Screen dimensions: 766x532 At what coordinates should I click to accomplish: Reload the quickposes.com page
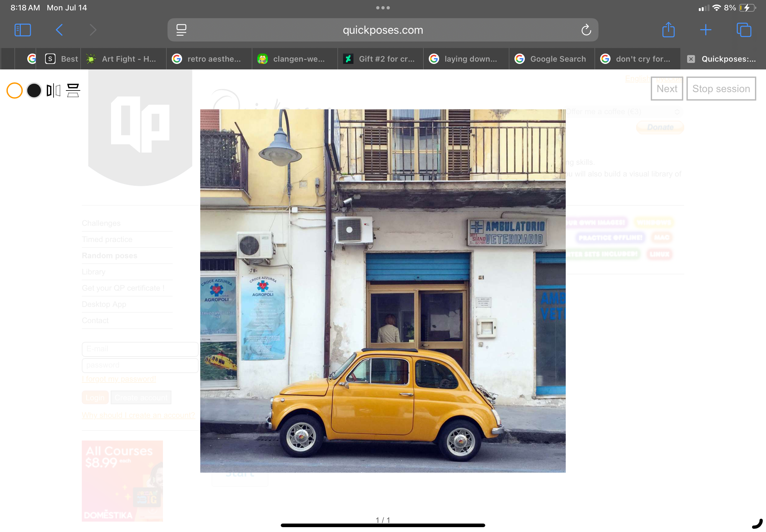[x=586, y=30]
